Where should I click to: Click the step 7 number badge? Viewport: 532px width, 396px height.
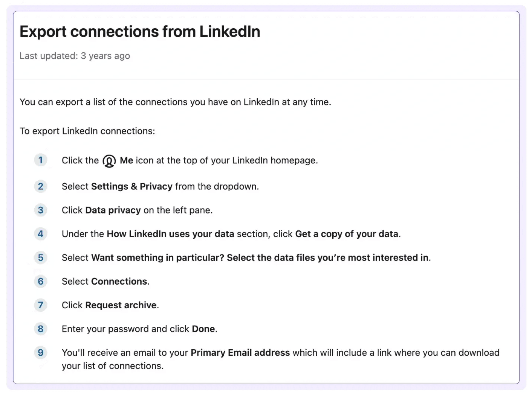(x=41, y=305)
